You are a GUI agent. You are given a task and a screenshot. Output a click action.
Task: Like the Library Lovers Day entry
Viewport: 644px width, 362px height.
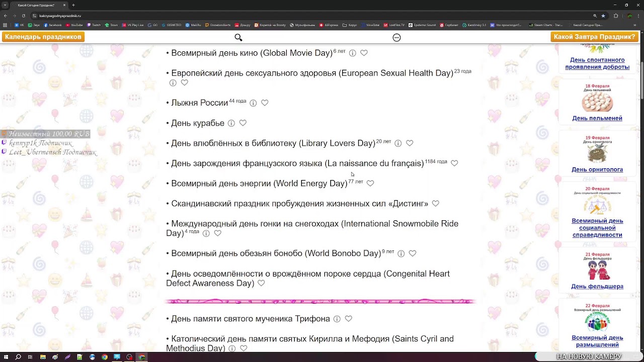coord(410,143)
